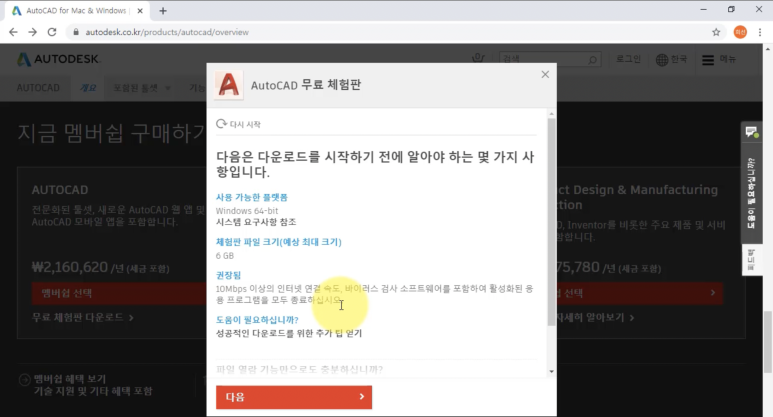Select the AUTOCAD nav item
The image size is (773, 417).
click(x=38, y=88)
